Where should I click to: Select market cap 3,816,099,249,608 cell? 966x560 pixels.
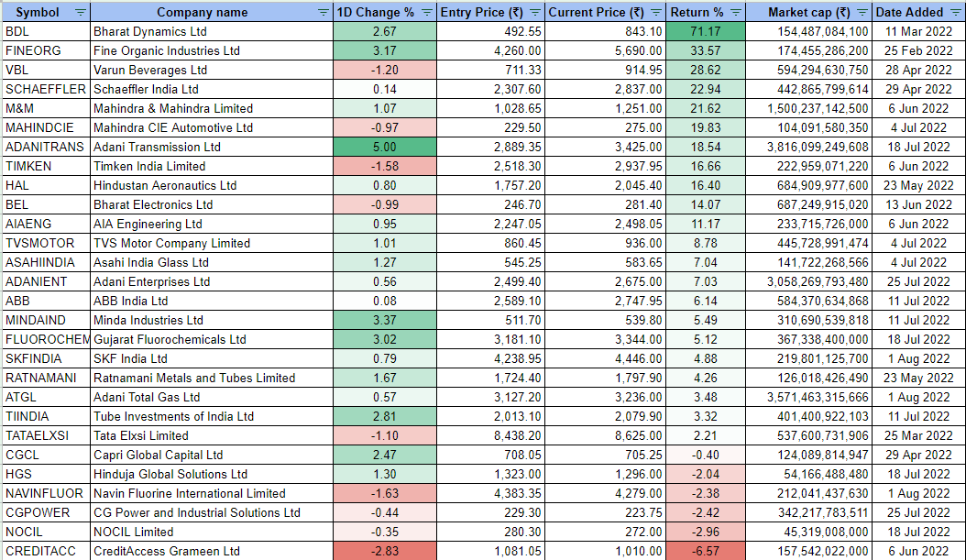click(808, 148)
